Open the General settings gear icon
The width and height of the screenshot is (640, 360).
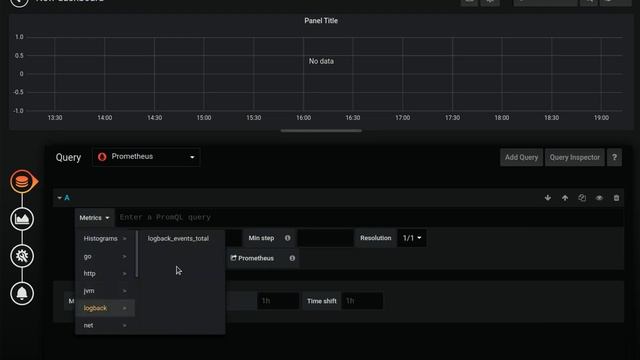tap(22, 256)
